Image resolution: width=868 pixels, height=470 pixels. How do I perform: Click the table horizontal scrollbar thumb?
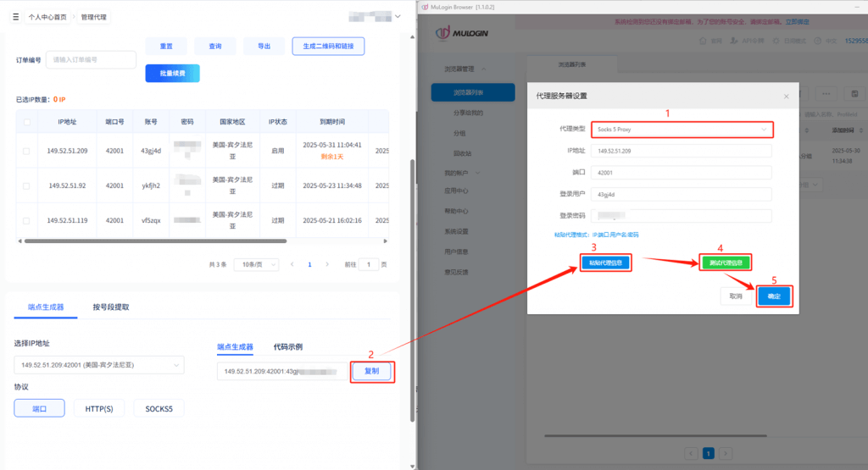(x=156, y=241)
